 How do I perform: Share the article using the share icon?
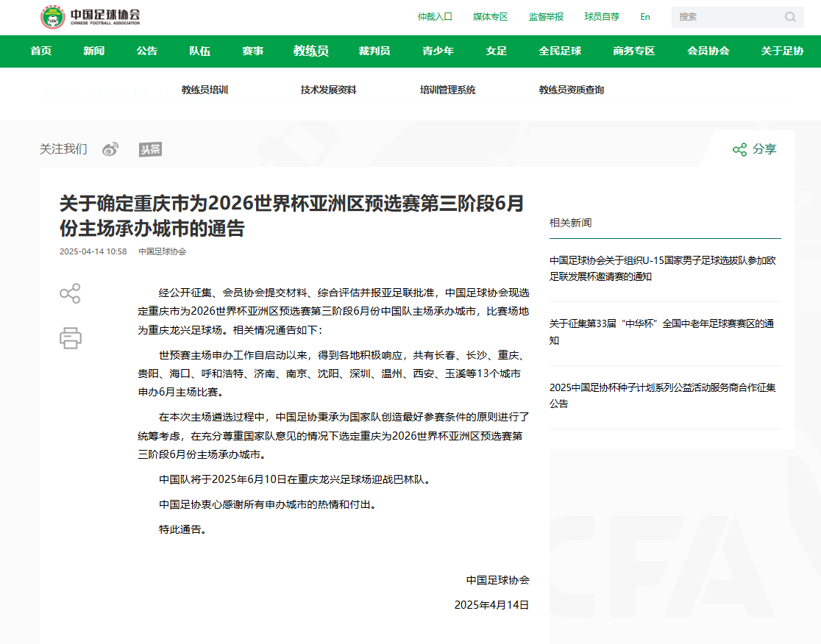(70, 293)
